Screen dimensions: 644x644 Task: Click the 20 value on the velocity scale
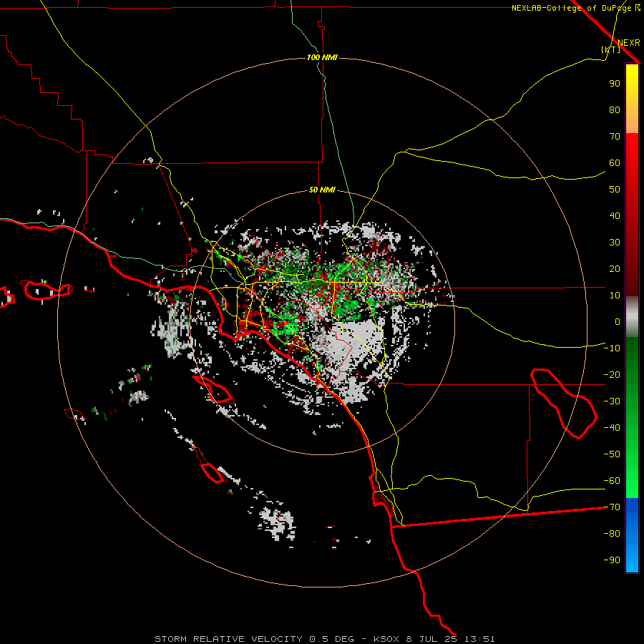click(x=615, y=268)
